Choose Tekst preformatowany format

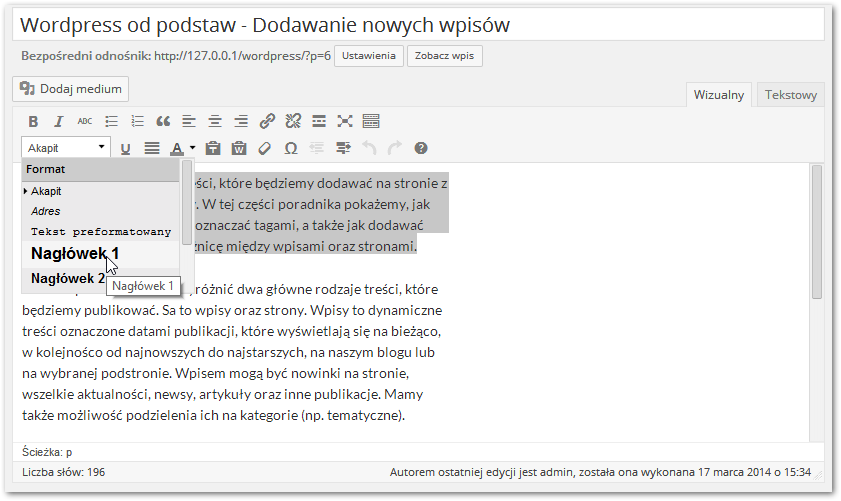(x=100, y=232)
